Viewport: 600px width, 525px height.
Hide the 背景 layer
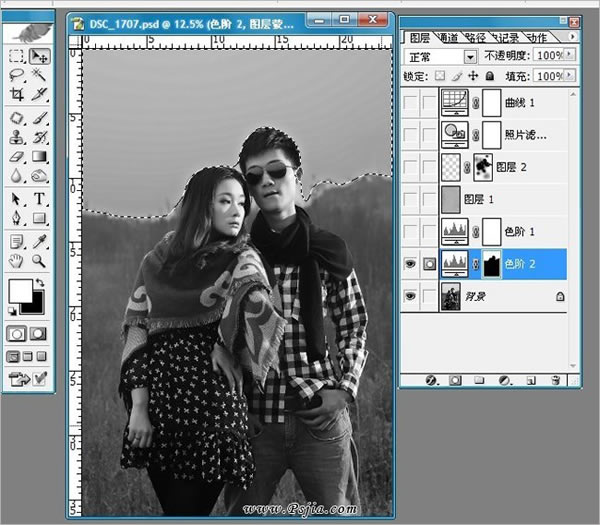click(x=410, y=296)
